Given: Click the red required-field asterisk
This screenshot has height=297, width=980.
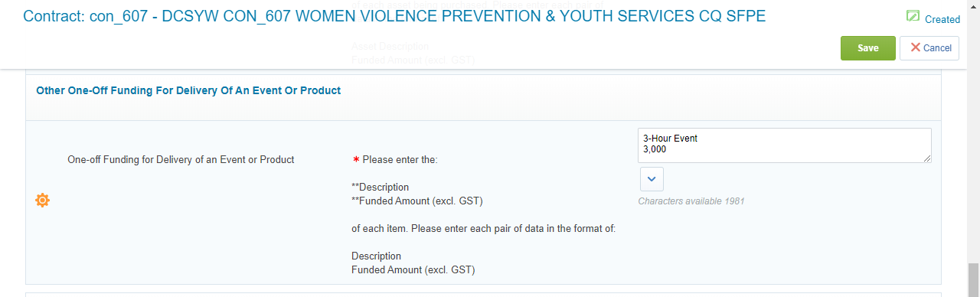Looking at the screenshot, I should coord(356,160).
